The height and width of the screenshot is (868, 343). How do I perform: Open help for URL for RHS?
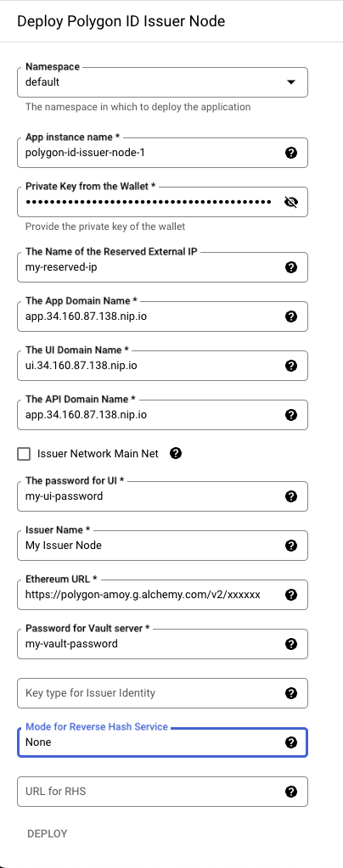[291, 792]
